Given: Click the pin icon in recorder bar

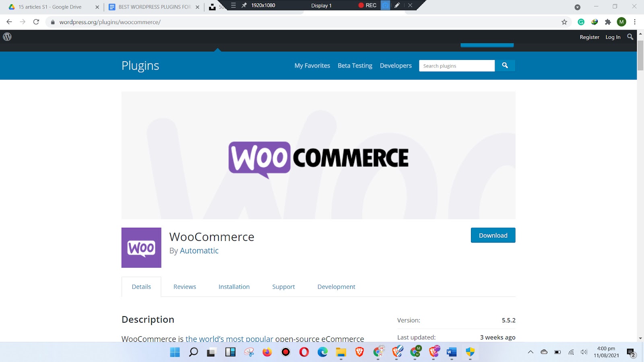Looking at the screenshot, I should coord(244,5).
